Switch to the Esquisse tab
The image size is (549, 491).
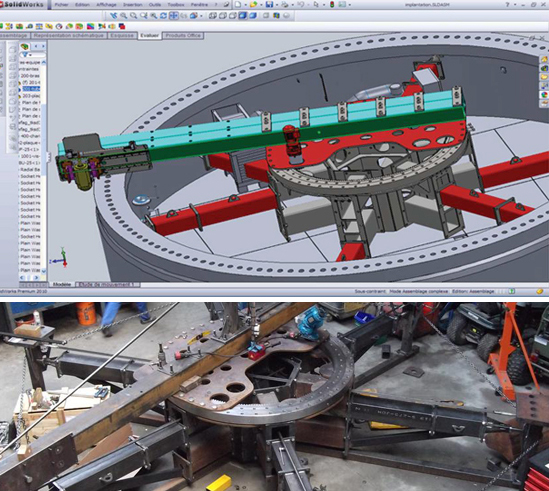click(122, 36)
